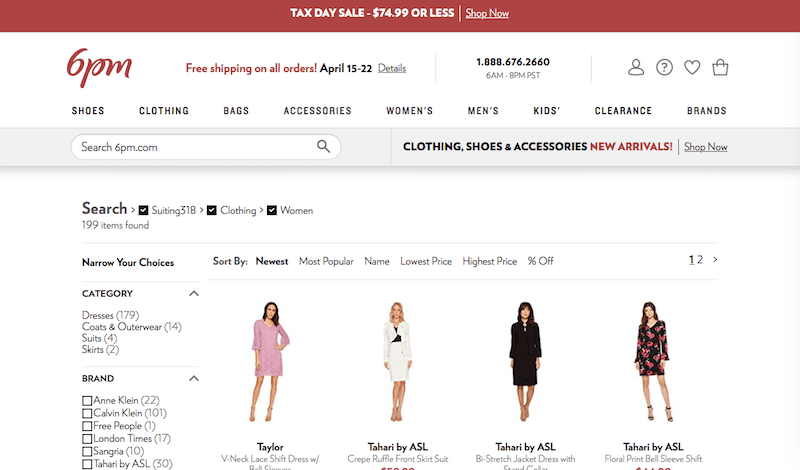Collapse the Brand filter section

(x=194, y=378)
